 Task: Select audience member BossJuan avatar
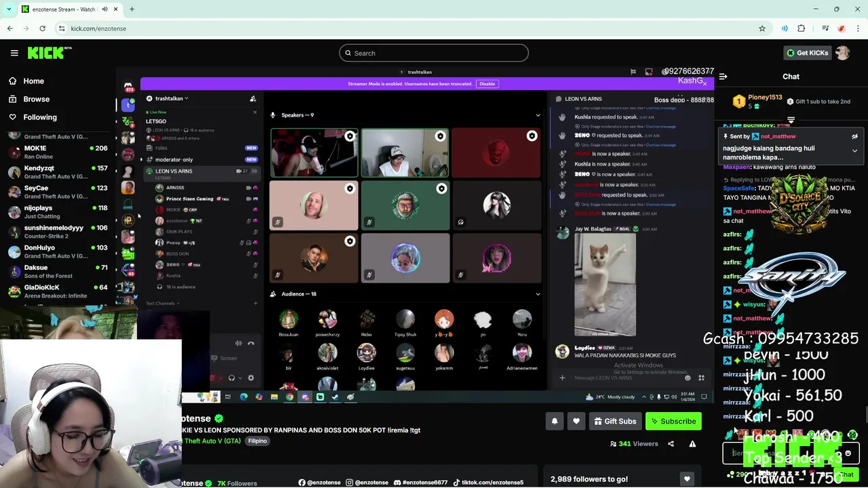288,320
